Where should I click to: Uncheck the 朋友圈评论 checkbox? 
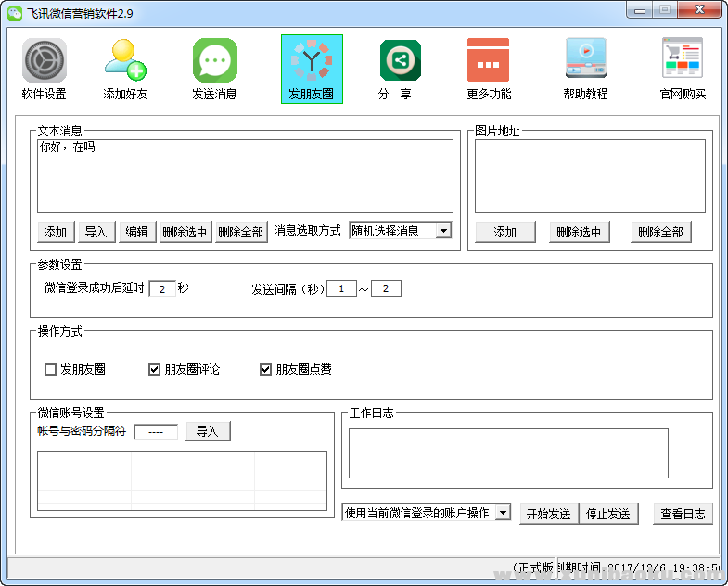click(x=155, y=369)
